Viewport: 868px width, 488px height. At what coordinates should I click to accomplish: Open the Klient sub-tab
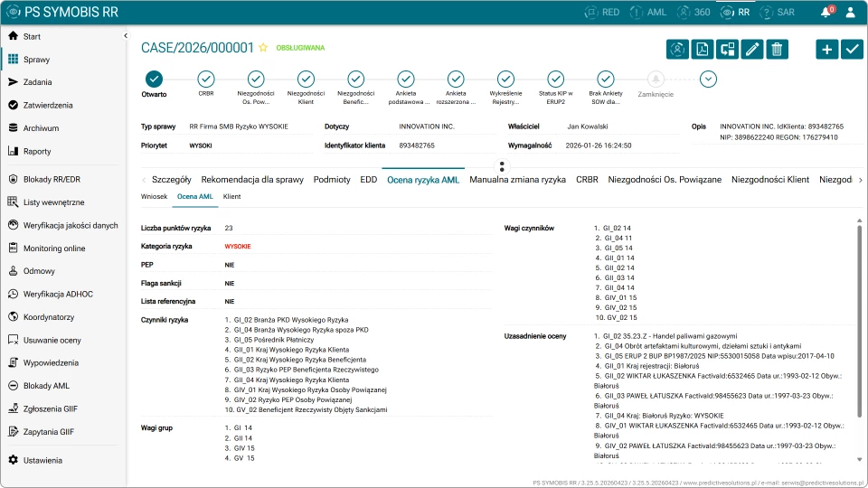pos(232,196)
